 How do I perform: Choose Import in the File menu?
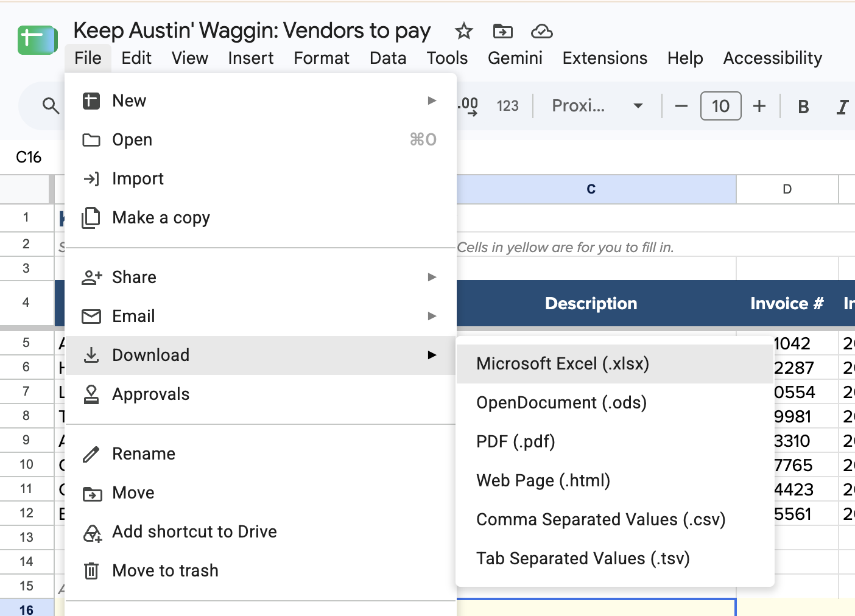coord(261,179)
